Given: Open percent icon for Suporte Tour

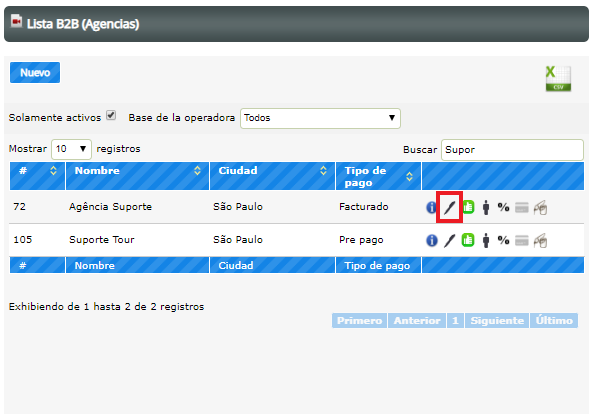Looking at the screenshot, I should click(503, 240).
